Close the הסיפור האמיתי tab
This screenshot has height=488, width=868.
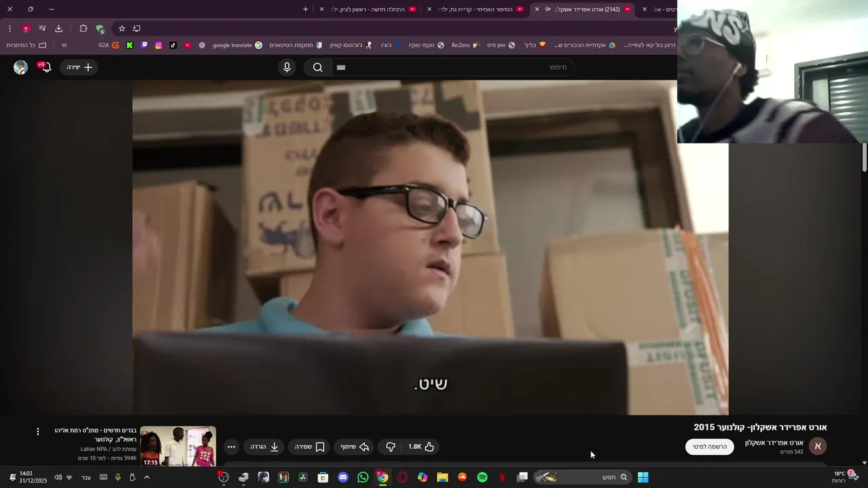point(430,9)
